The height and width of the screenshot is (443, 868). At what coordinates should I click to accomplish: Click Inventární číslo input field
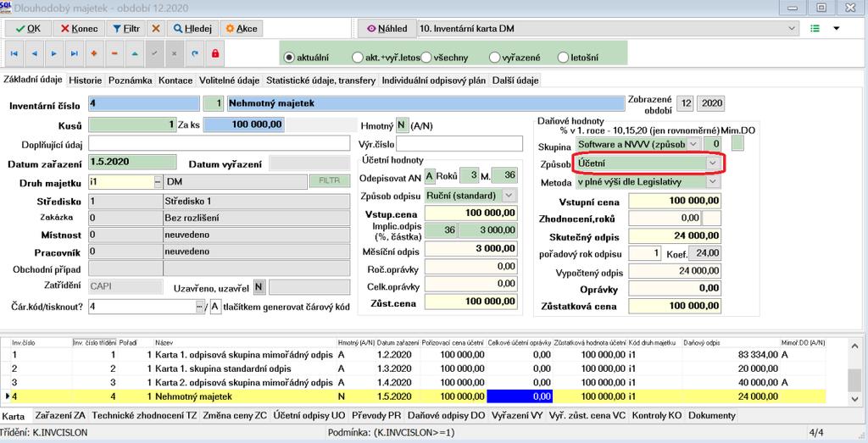click(143, 103)
